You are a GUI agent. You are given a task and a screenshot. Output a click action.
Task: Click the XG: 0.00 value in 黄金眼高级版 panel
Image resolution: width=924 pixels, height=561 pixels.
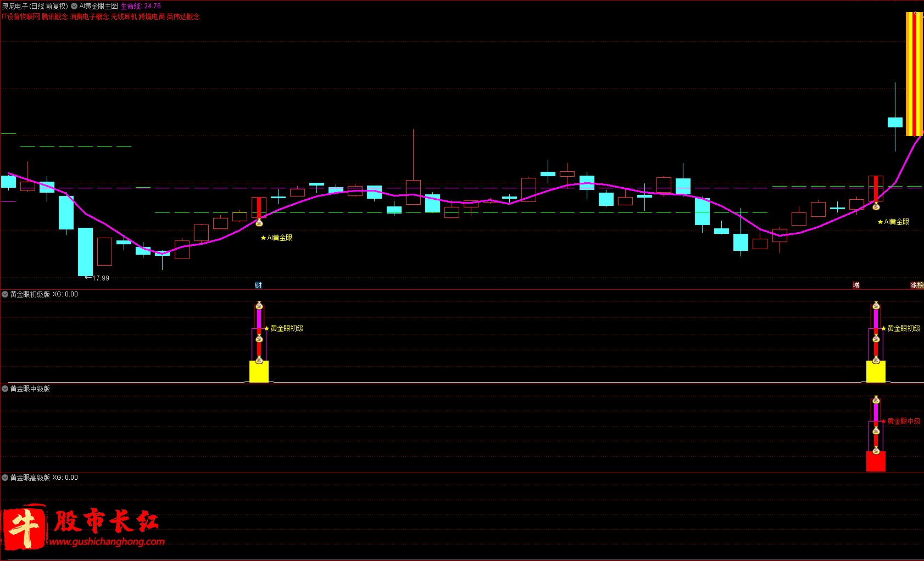[65, 478]
